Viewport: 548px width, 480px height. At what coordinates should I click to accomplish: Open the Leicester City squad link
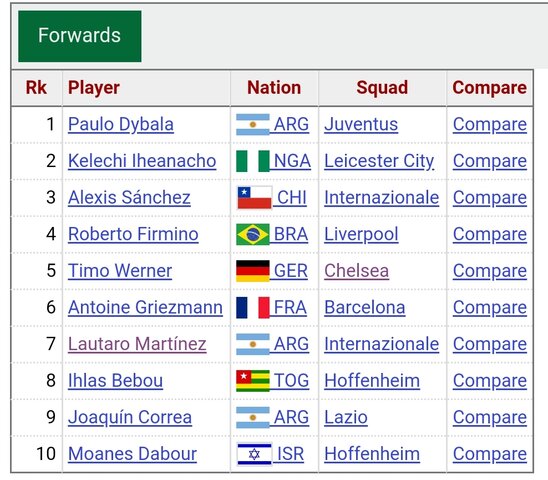coord(379,161)
